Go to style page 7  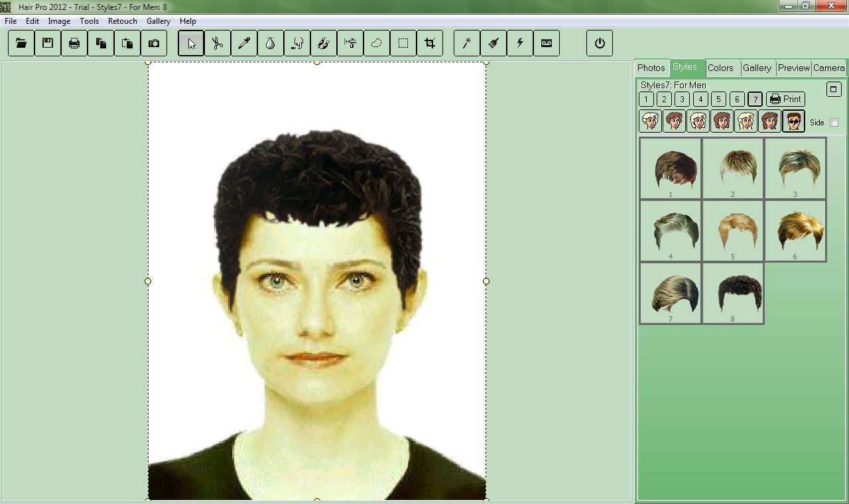(755, 99)
